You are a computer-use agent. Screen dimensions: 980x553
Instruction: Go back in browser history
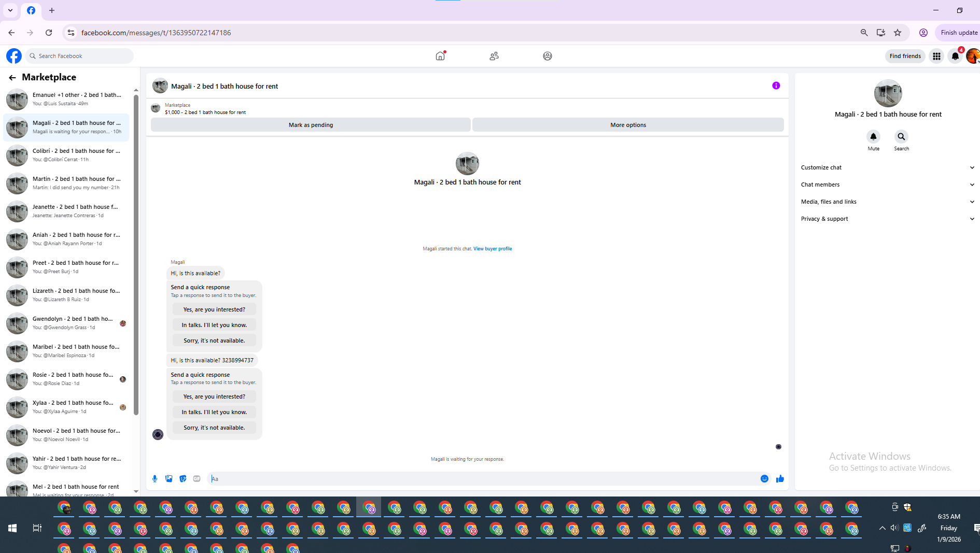pyautogui.click(x=11, y=33)
